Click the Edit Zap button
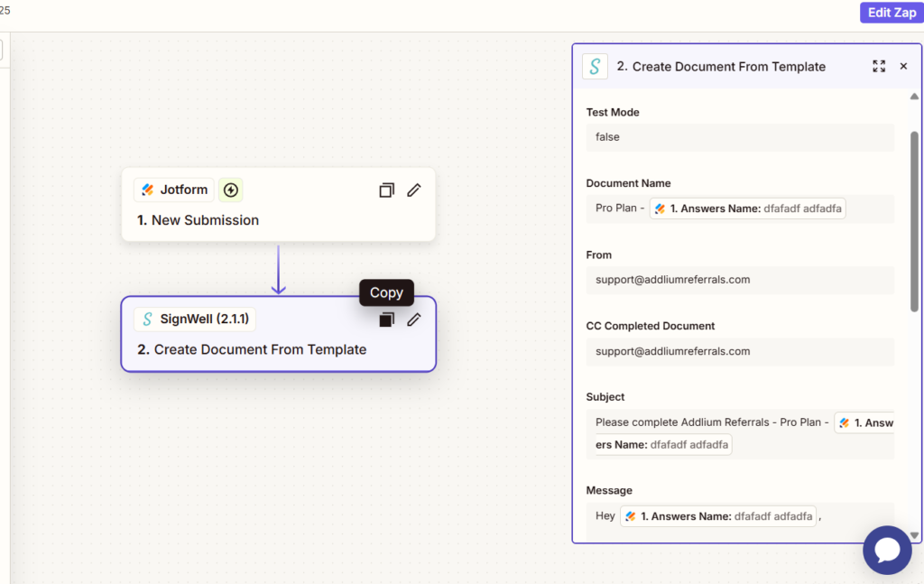 [x=892, y=13]
